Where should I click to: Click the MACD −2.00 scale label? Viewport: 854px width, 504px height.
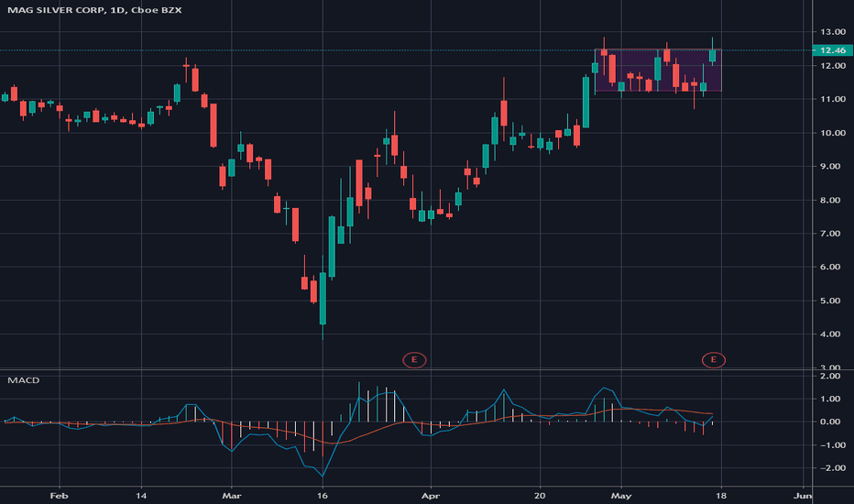tap(831, 468)
